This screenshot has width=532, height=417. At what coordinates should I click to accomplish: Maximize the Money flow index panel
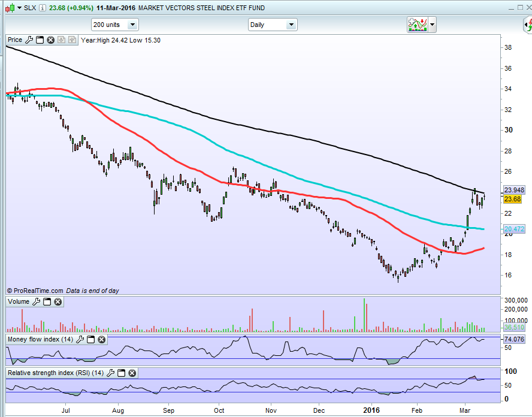90,339
